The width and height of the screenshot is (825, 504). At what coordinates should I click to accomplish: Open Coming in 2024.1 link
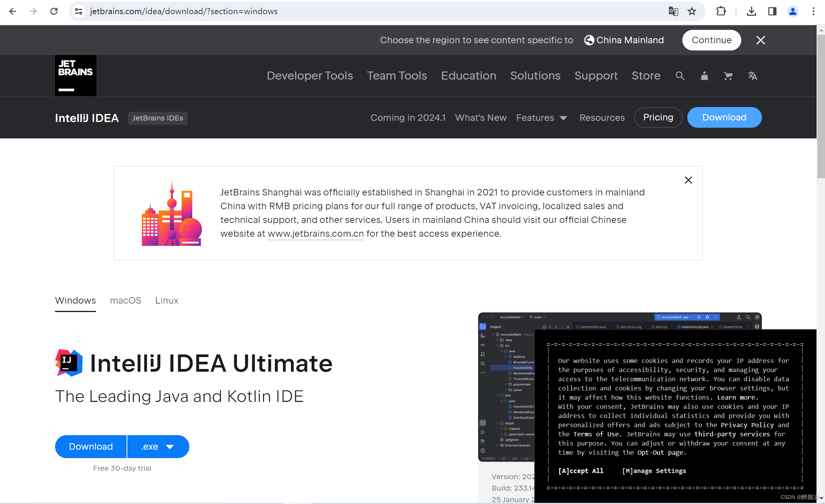pyautogui.click(x=408, y=118)
